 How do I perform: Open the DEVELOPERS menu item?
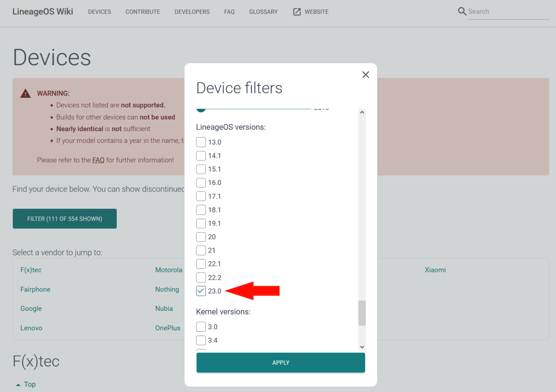click(x=192, y=12)
